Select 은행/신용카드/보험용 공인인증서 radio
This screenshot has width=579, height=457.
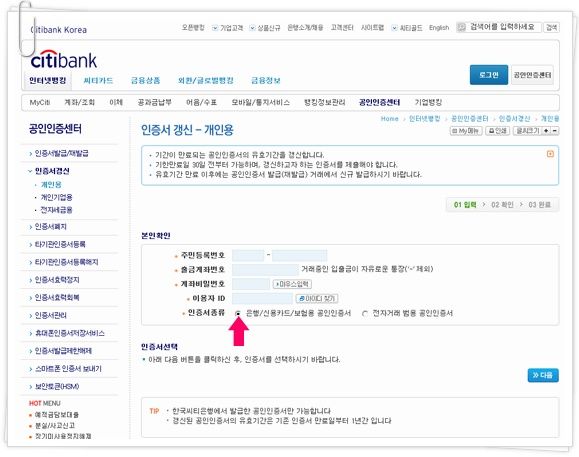tap(238, 313)
